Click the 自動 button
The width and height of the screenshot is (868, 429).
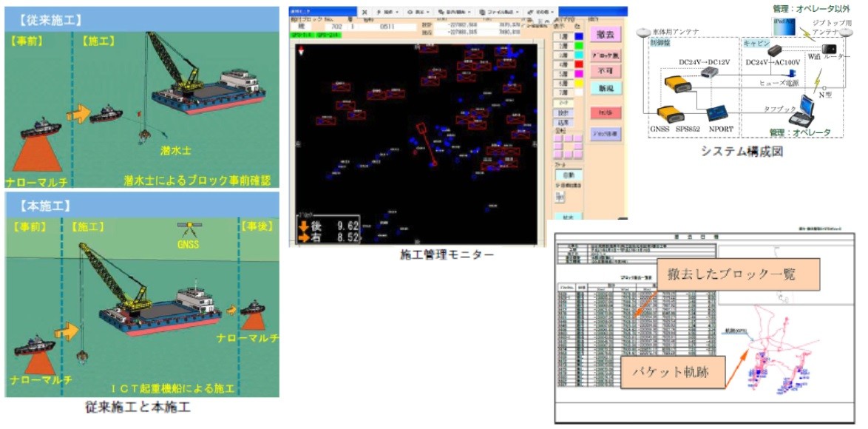coord(569,175)
